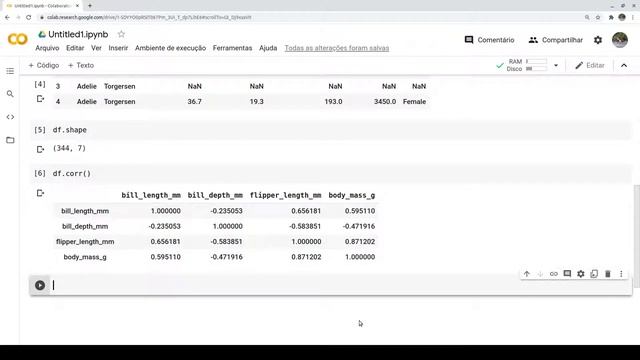Open the Colab logo home link

(18, 39)
